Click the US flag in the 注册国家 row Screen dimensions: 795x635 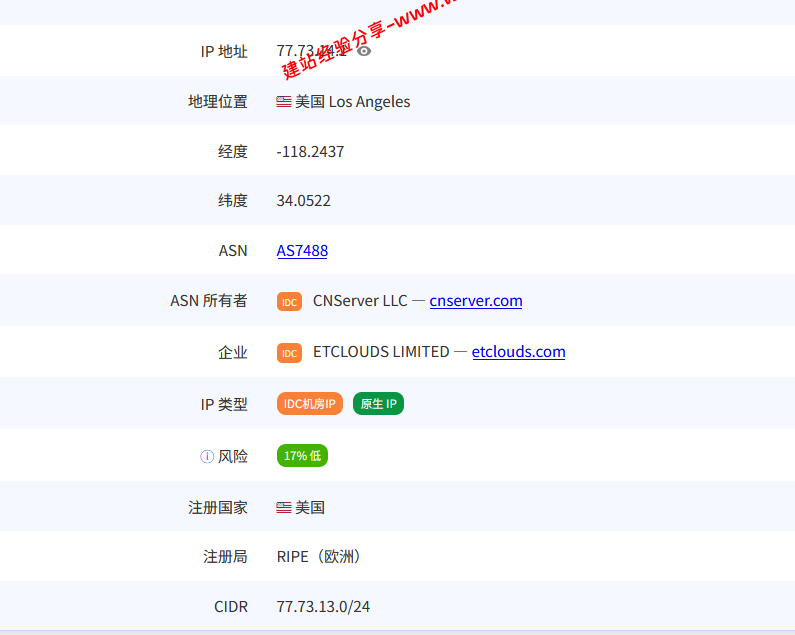[x=284, y=507]
